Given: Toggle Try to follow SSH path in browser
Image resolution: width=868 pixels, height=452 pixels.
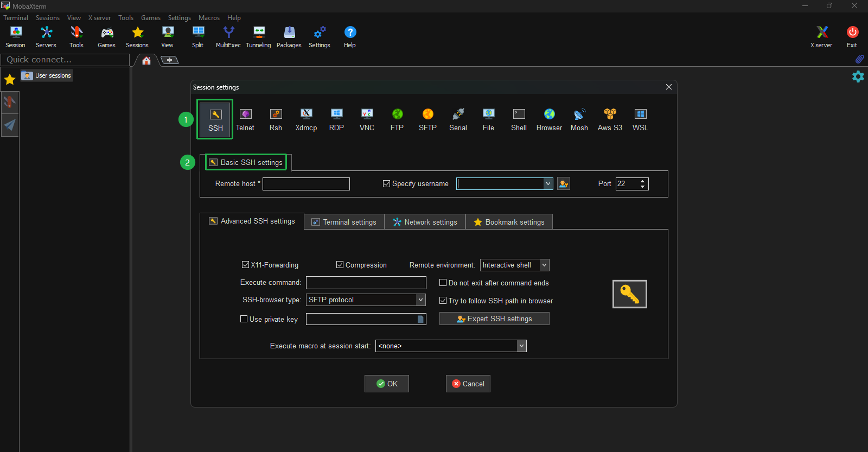Looking at the screenshot, I should (443, 301).
